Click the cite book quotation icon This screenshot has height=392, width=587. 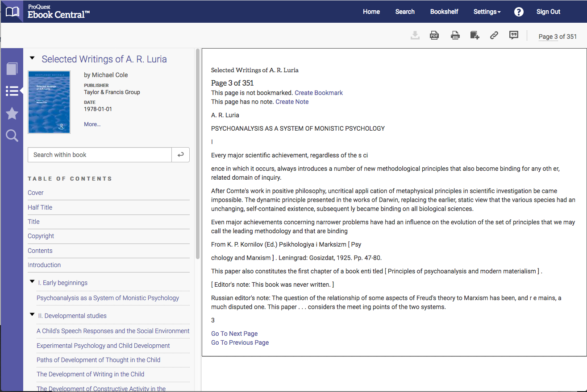514,36
